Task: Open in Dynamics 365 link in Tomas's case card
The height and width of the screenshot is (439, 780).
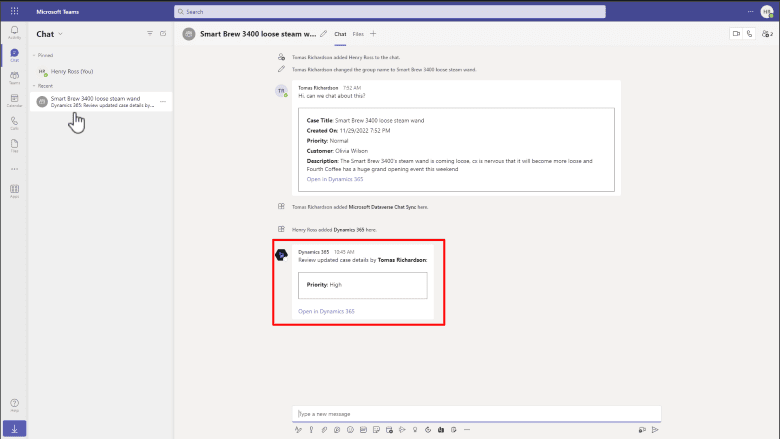Action: (x=335, y=179)
